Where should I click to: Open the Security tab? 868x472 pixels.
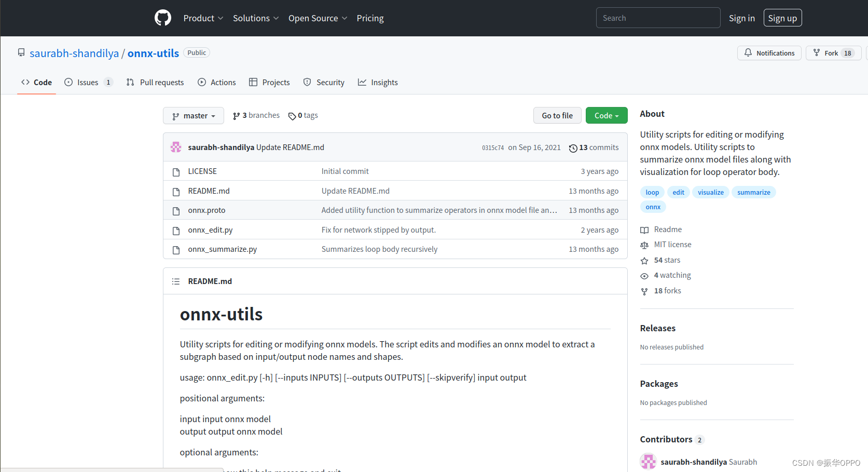(x=324, y=82)
